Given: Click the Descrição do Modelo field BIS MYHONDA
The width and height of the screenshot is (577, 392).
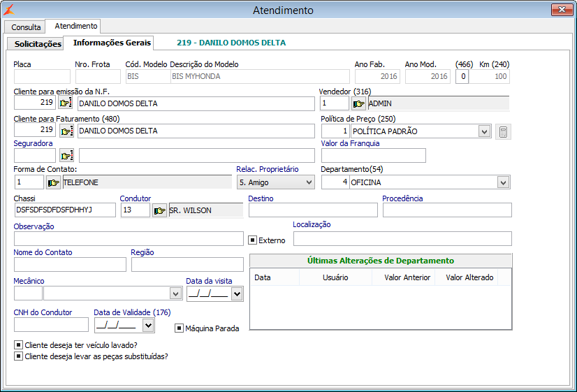Looking at the screenshot, I should (260, 77).
